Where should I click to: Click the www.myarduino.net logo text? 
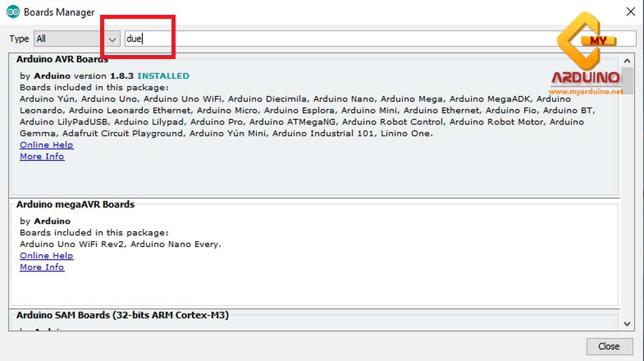pos(586,92)
